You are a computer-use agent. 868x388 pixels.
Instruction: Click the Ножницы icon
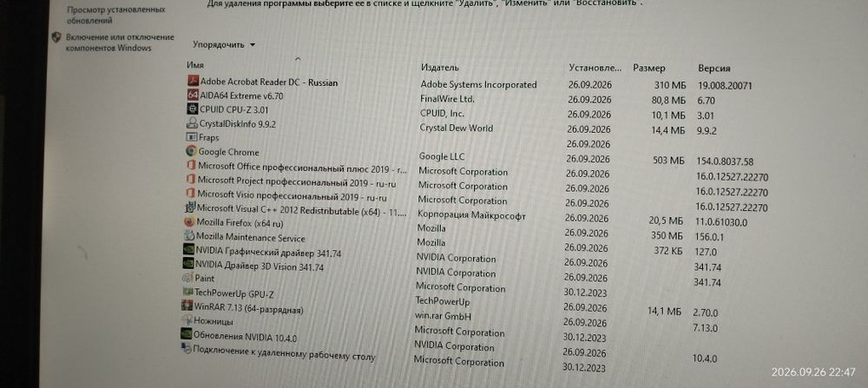187,320
